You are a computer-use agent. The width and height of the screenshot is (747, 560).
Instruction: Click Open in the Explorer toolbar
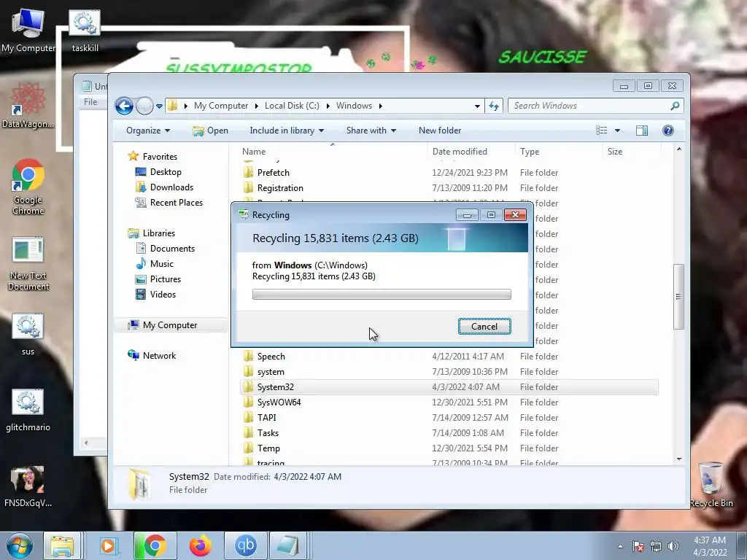point(211,131)
